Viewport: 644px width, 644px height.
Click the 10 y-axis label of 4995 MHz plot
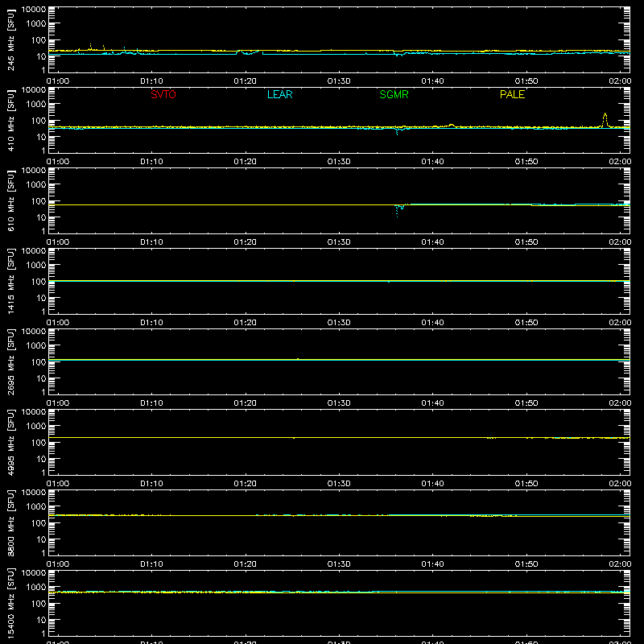(41, 459)
